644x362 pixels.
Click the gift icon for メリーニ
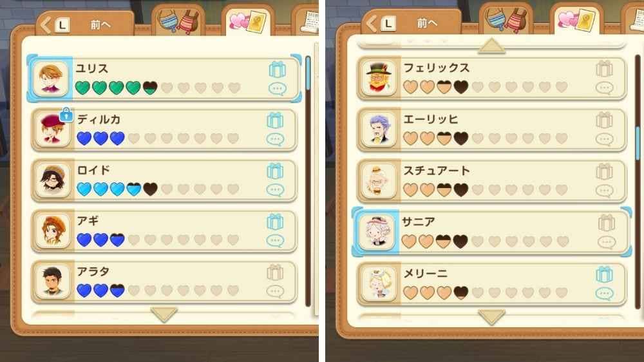click(x=604, y=274)
